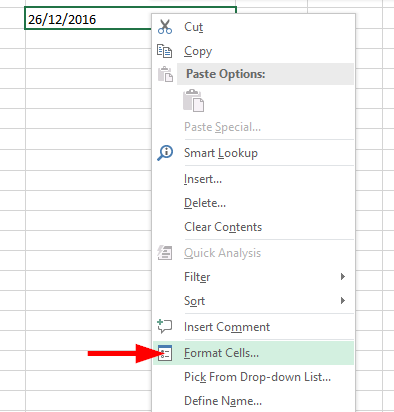Choose Copy from the context menu

[x=253, y=51]
